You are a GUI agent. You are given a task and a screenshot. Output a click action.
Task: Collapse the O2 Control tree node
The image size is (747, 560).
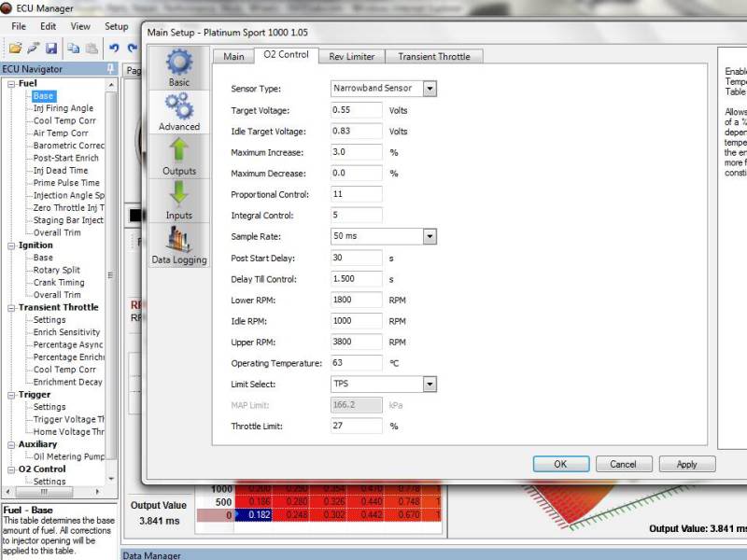click(x=11, y=469)
